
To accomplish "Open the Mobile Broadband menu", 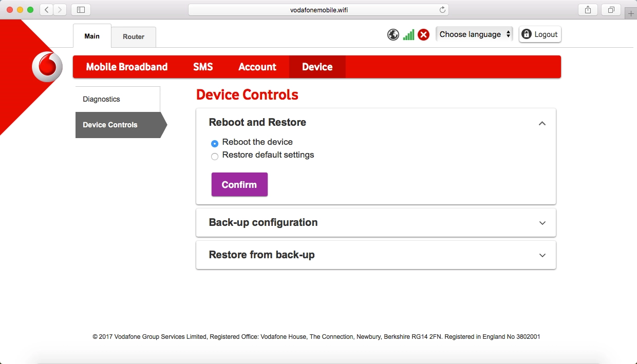I will pos(127,67).
